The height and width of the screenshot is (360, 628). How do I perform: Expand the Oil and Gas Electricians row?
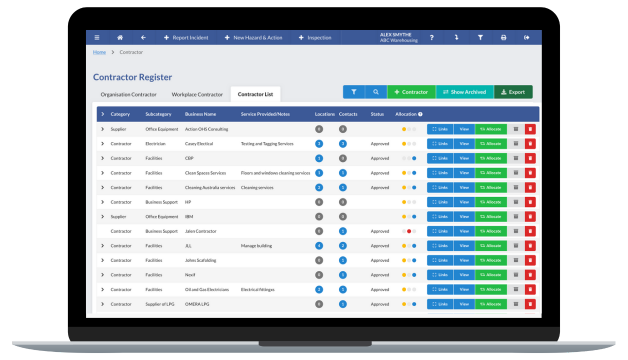[x=103, y=289]
